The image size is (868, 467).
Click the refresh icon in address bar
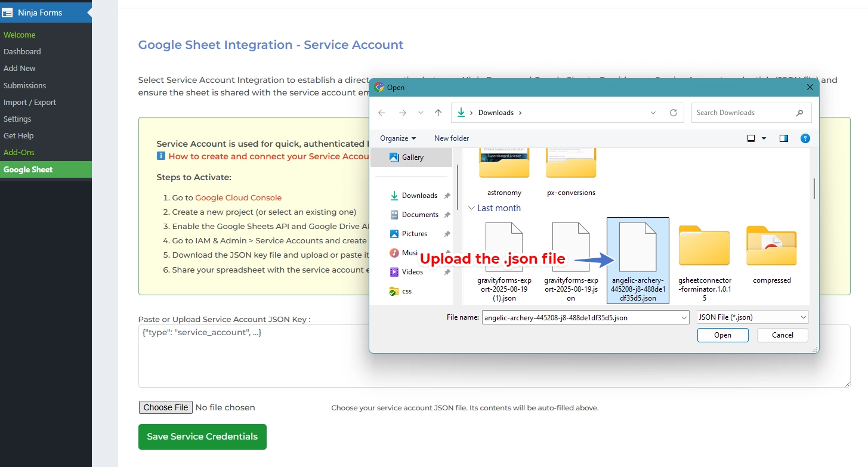coord(674,113)
